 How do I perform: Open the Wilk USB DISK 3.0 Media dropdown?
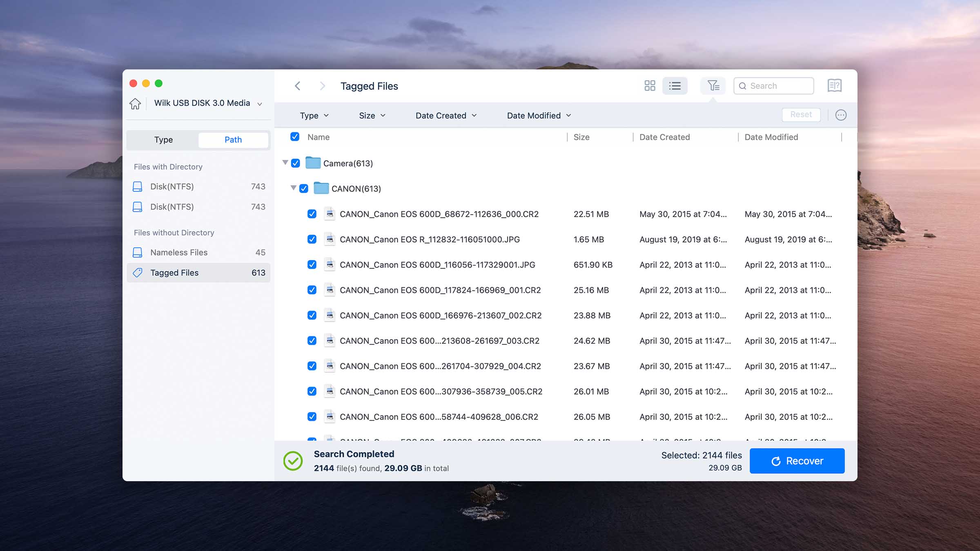208,103
